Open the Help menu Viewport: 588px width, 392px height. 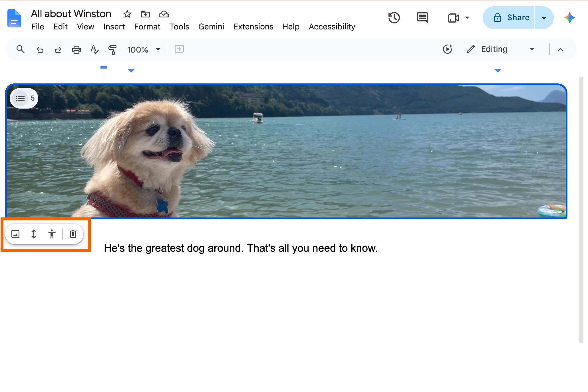tap(291, 27)
